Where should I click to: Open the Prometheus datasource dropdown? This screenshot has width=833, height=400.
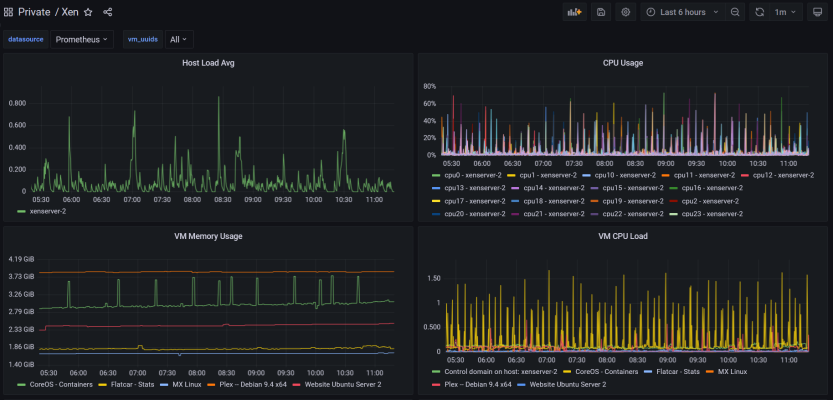(82, 39)
